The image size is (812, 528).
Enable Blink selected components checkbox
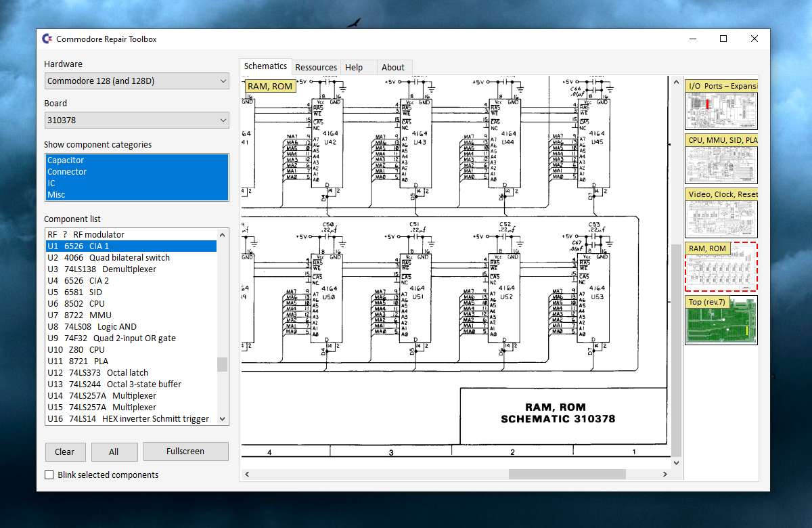pyautogui.click(x=49, y=475)
